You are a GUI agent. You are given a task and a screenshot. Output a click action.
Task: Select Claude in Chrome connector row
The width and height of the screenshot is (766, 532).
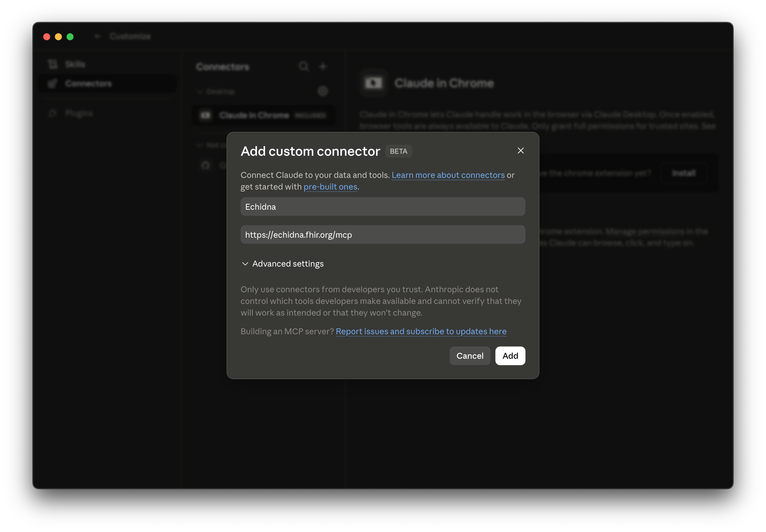[264, 115]
